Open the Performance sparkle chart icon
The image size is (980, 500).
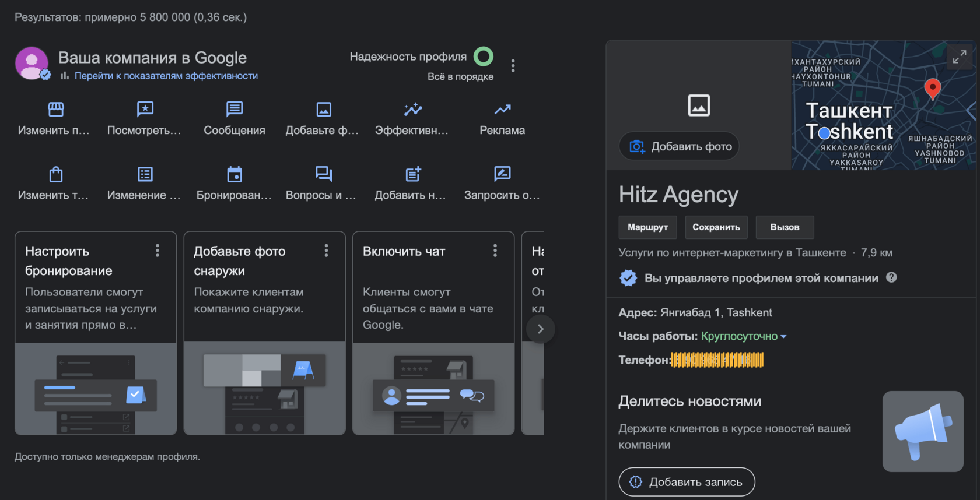coord(413,109)
